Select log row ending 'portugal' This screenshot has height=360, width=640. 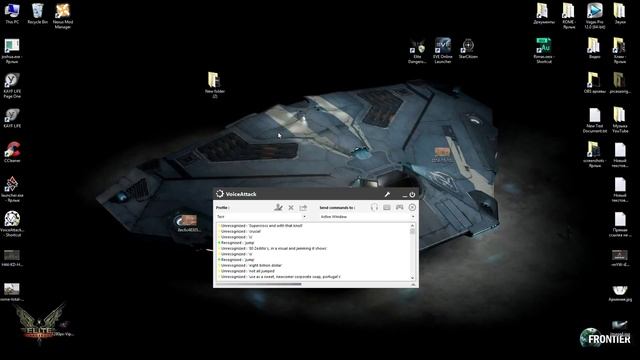281,277
